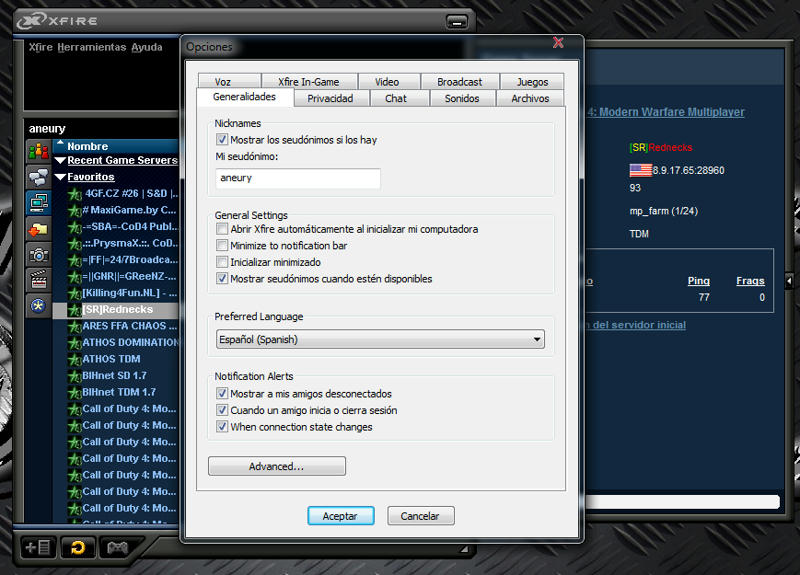Switch to the Sonidos tab
This screenshot has width=800, height=575.
click(x=462, y=98)
